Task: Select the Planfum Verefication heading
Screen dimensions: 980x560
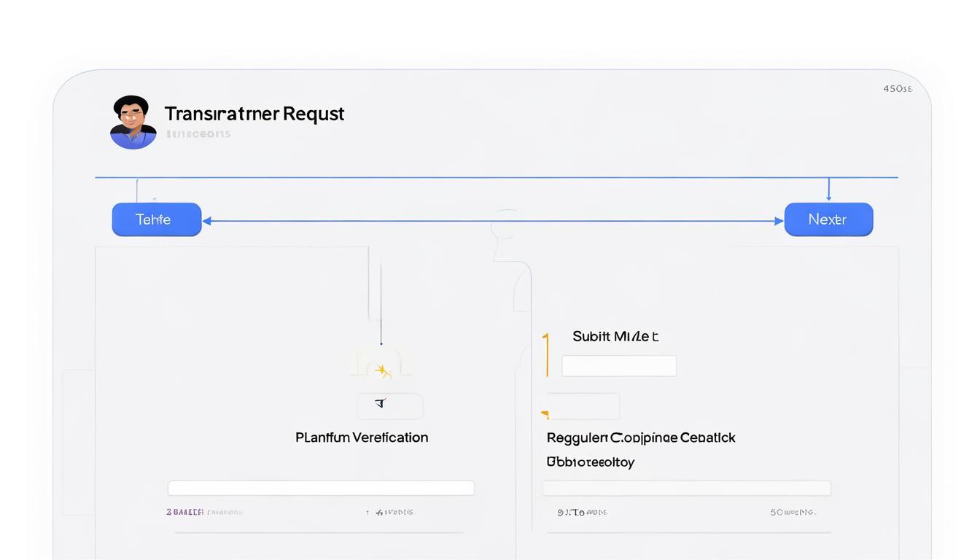Action: (x=362, y=437)
